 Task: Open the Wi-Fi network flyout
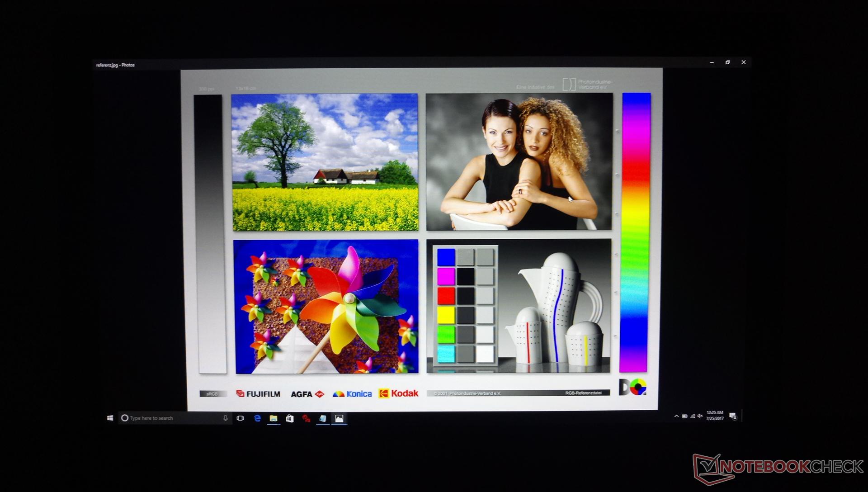[x=692, y=416]
